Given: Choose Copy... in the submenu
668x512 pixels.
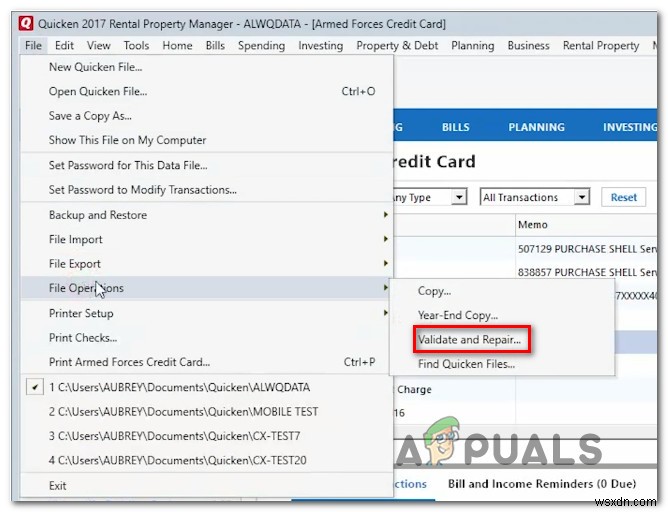Looking at the screenshot, I should click(502, 291).
